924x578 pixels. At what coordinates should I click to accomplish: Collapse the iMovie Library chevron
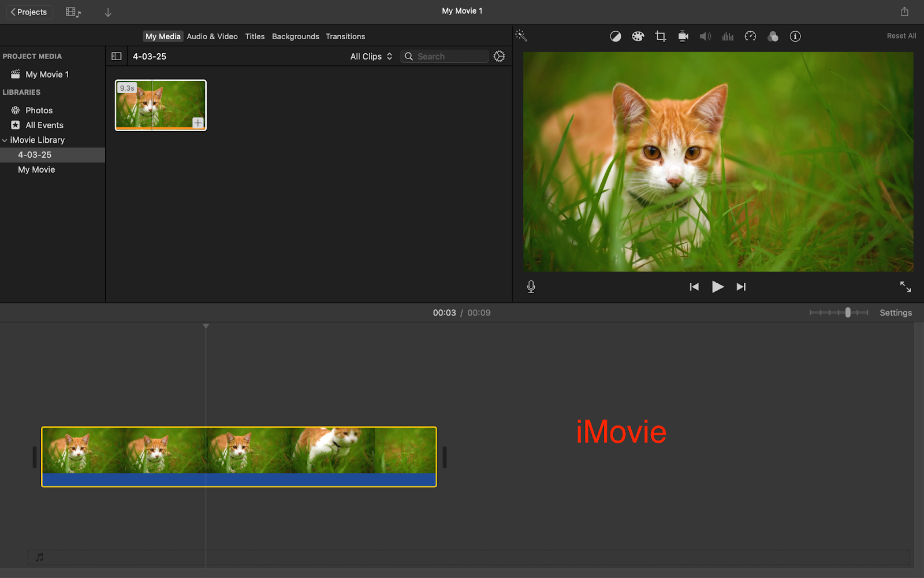(5, 140)
